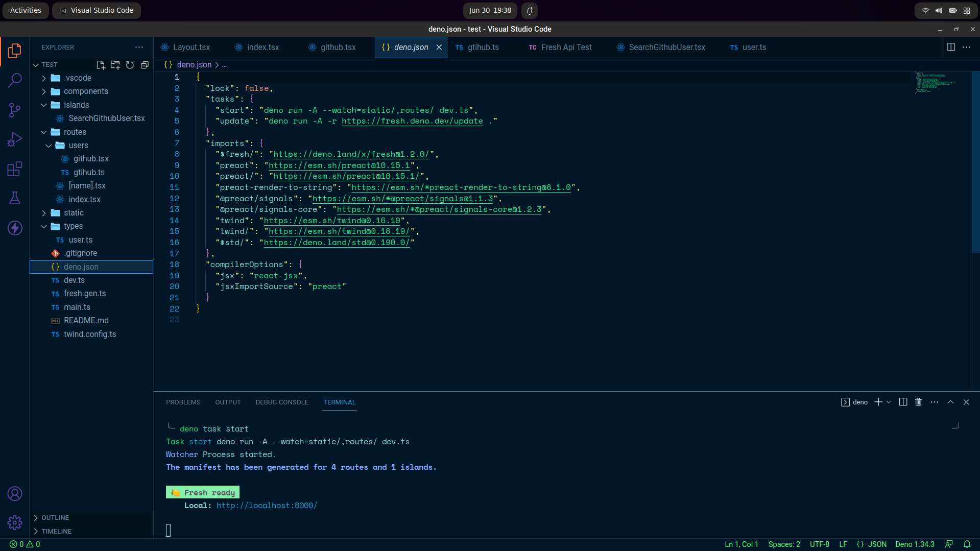Close the deno.json editor tab
The width and height of the screenshot is (980, 551).
[x=439, y=47]
